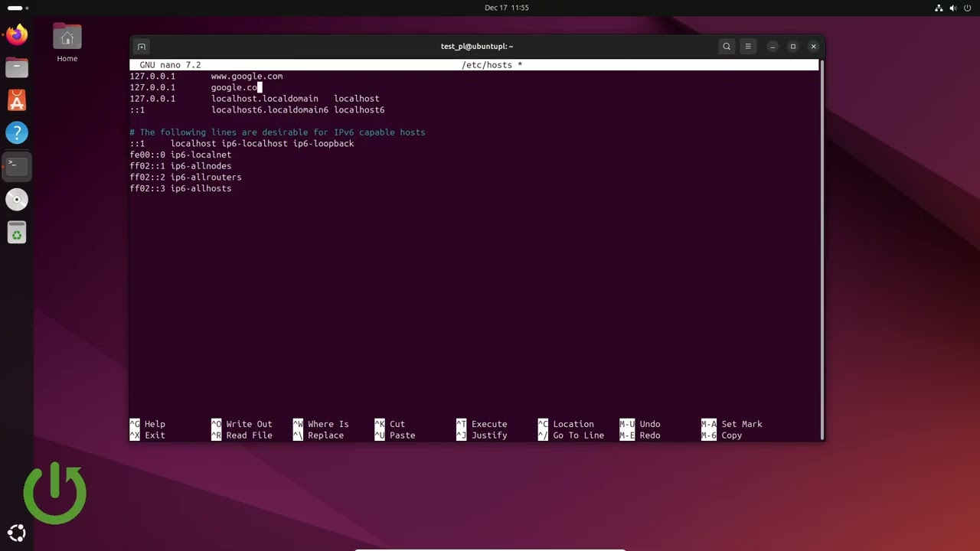The width and height of the screenshot is (980, 551).
Task: Click the Write Out shortcut label
Action: coord(249,424)
